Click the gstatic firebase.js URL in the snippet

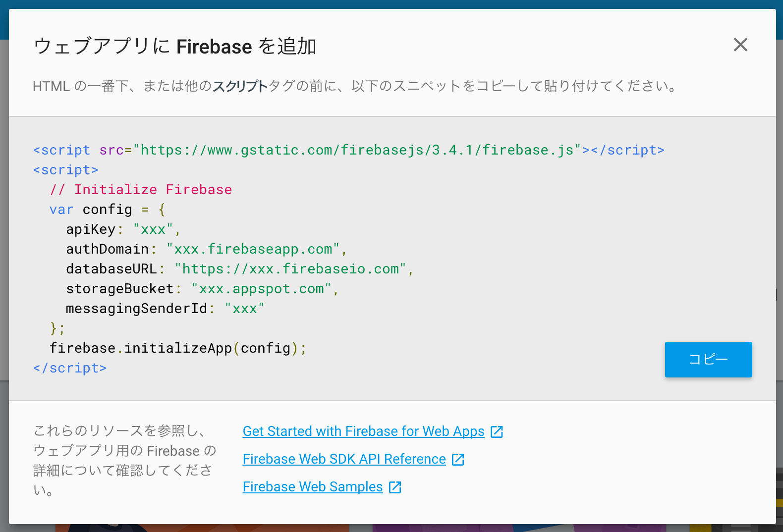click(x=357, y=150)
